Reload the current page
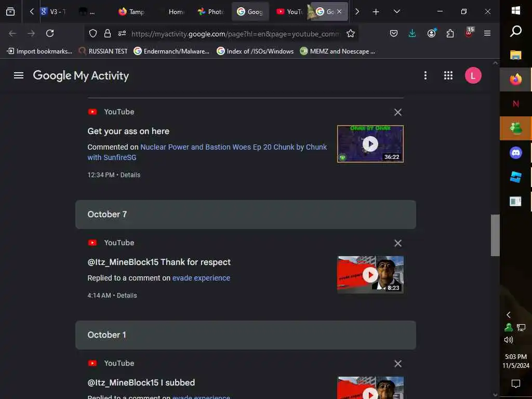The image size is (532, 399). coord(50,33)
